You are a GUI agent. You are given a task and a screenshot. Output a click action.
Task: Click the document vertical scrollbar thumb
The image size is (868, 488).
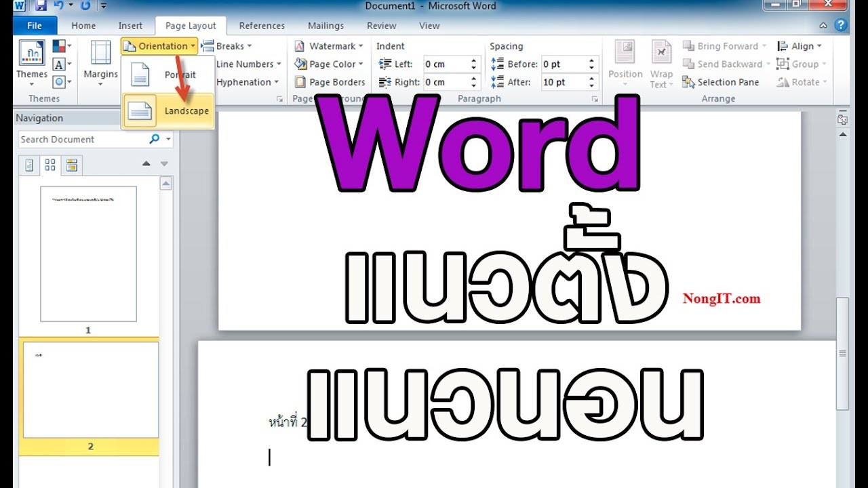pyautogui.click(x=843, y=353)
